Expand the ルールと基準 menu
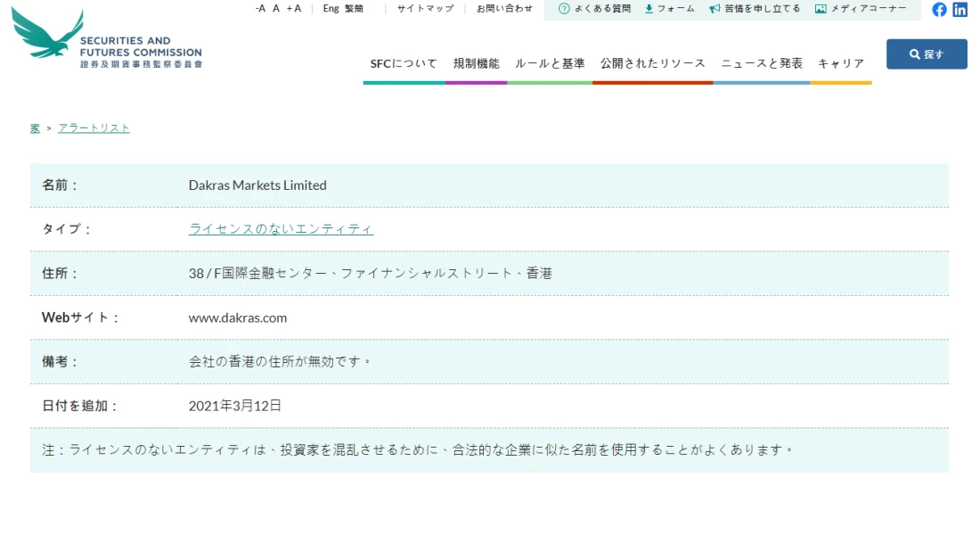The width and height of the screenshot is (980, 535). (550, 63)
